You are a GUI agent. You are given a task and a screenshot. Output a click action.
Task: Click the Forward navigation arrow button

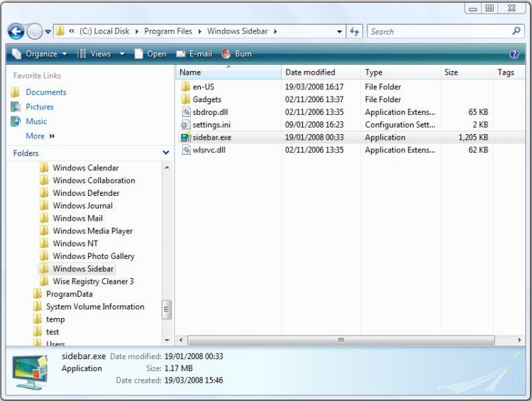click(34, 31)
